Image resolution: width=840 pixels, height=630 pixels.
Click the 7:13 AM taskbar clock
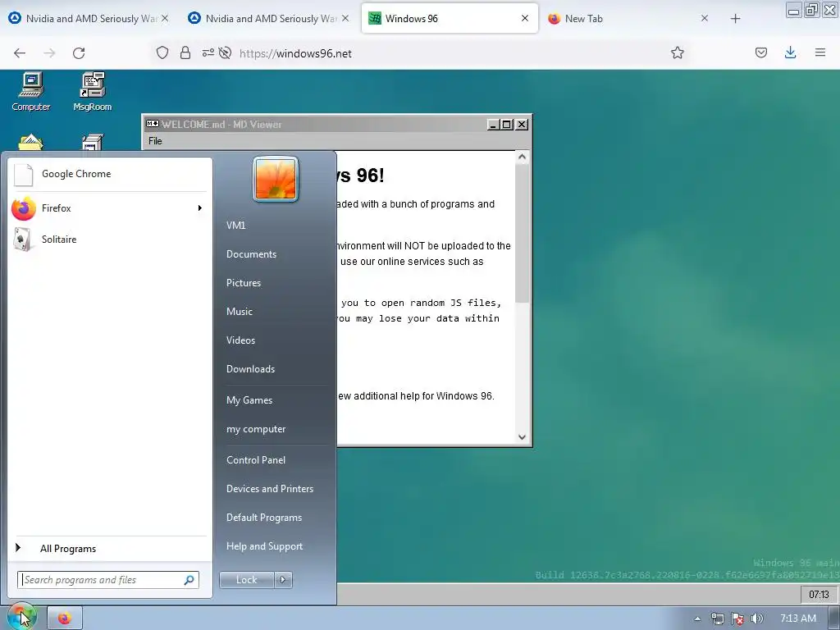(797, 619)
